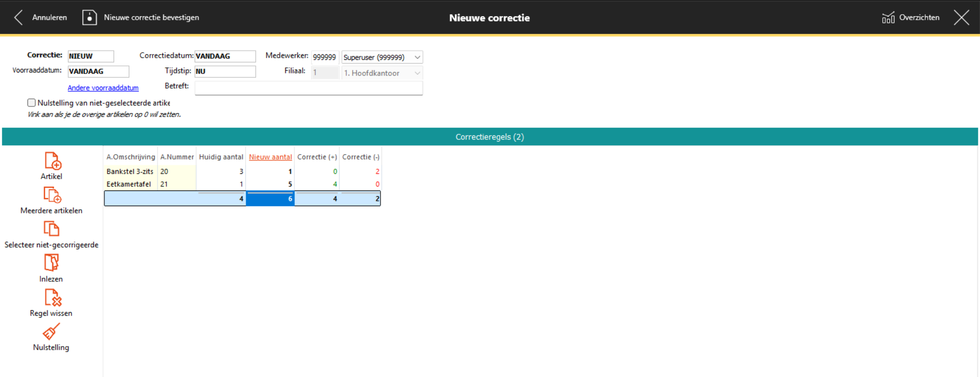Select Eetkamertafel nieuw aantal cell

tap(271, 184)
